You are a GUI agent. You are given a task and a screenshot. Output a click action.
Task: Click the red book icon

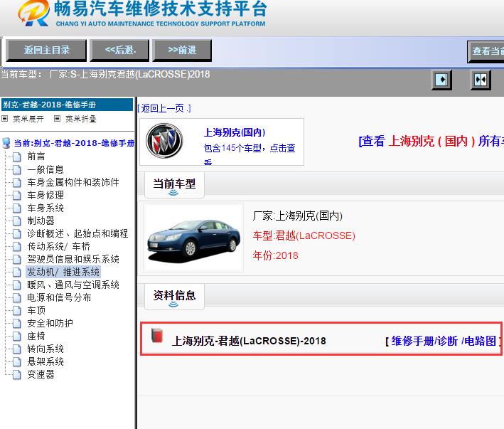(157, 335)
